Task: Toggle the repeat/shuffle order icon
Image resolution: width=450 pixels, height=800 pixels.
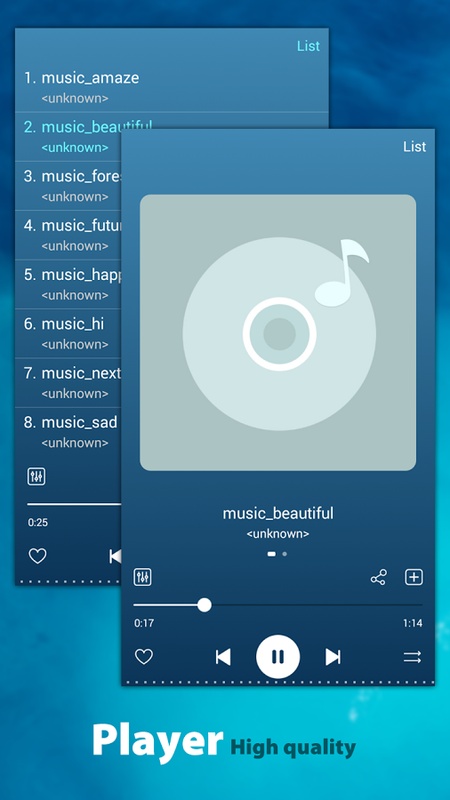Action: (x=412, y=657)
